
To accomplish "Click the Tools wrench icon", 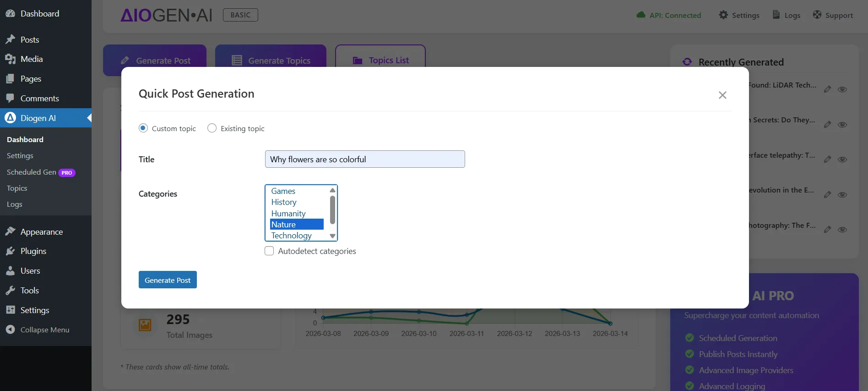I will click(x=10, y=290).
